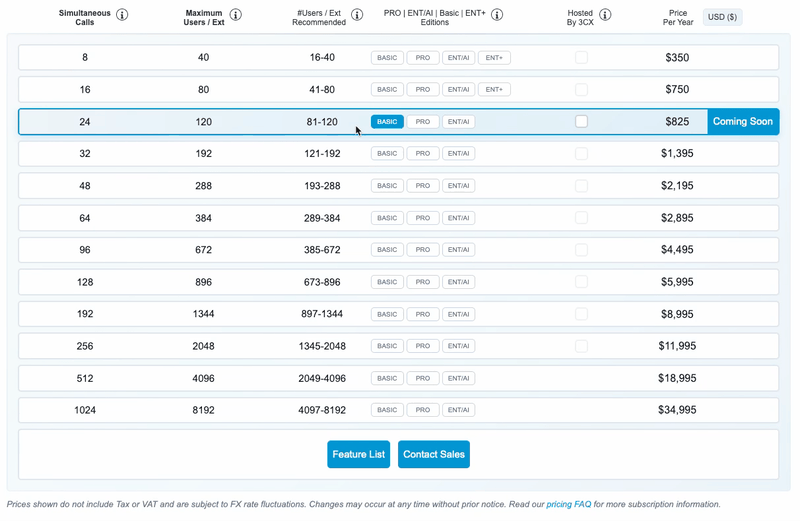This screenshot has width=800, height=521.
Task: Select BASIC edition in the 1024 calls row
Action: pyautogui.click(x=387, y=410)
